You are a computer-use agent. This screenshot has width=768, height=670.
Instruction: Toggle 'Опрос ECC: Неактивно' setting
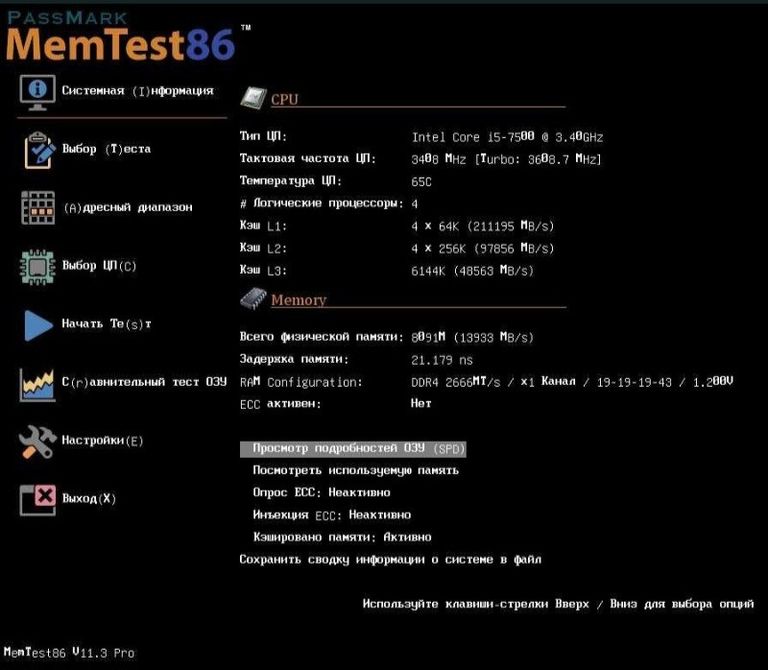tap(321, 492)
